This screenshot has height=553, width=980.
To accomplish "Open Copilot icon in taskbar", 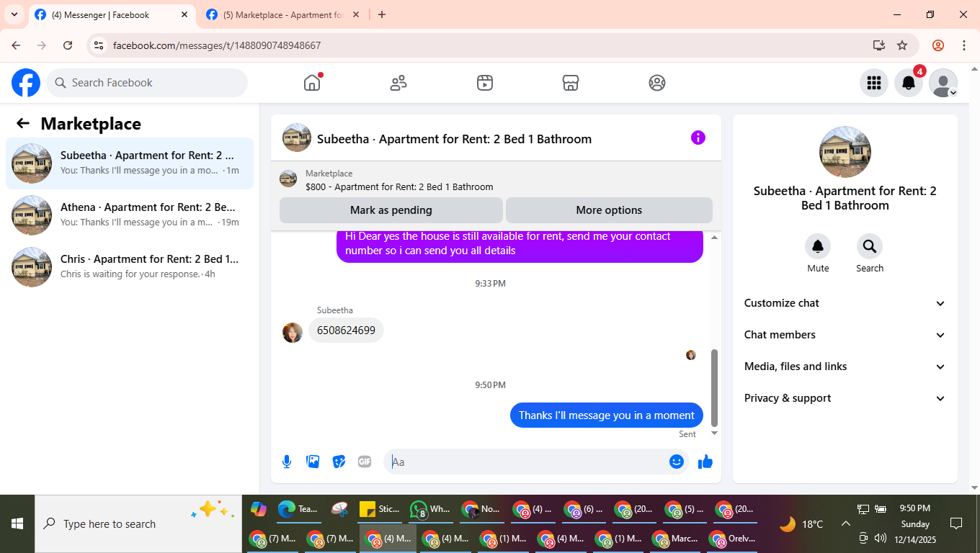I will [x=259, y=509].
